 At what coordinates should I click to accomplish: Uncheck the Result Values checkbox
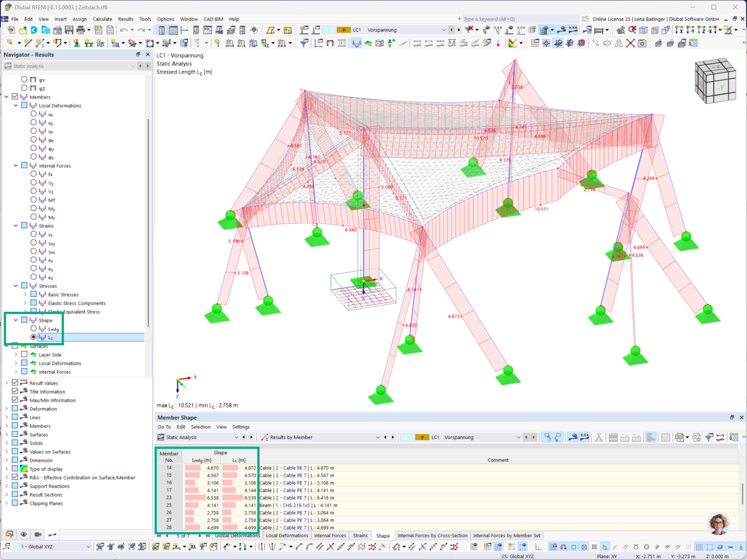click(15, 382)
